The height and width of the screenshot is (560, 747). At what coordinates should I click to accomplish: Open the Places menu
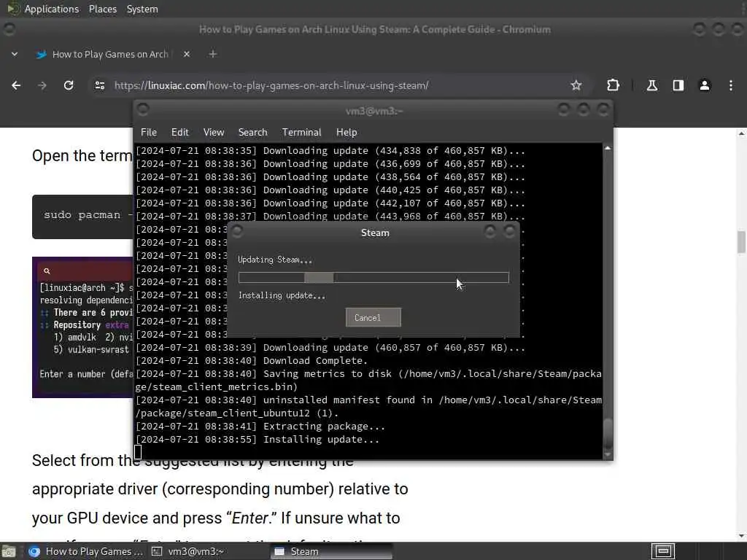click(102, 9)
